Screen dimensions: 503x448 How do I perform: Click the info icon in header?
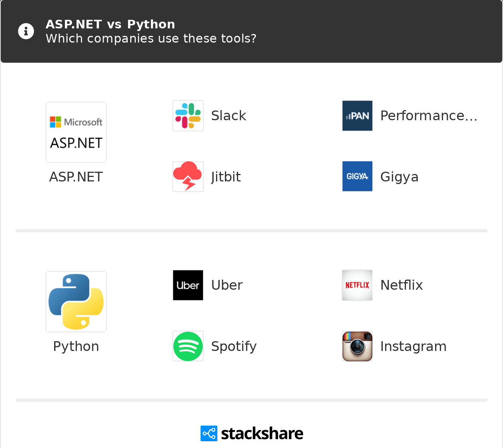click(x=26, y=31)
